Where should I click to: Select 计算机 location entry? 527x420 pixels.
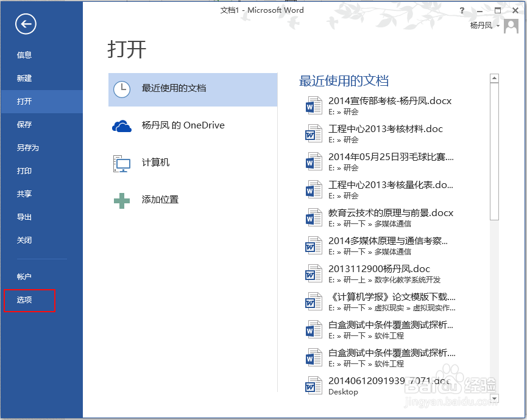(193, 163)
